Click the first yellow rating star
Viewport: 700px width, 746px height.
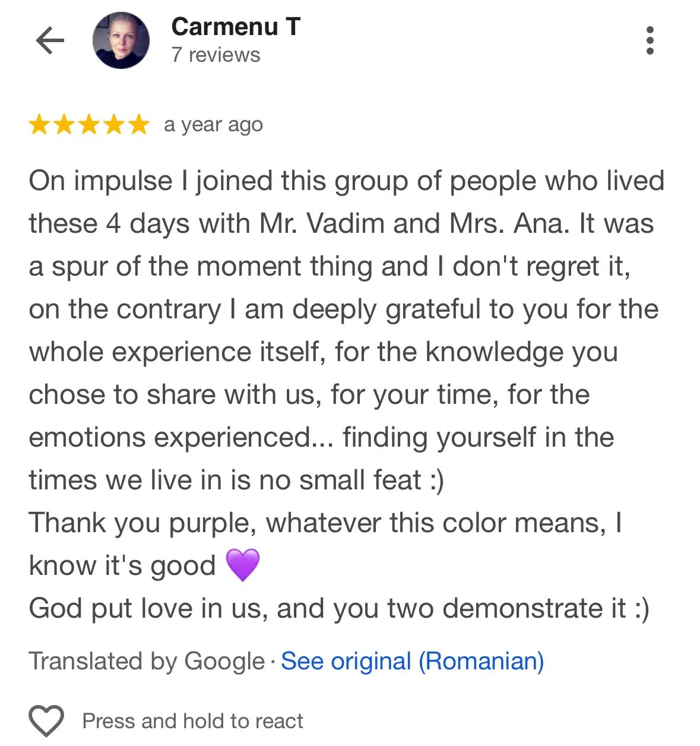[39, 125]
